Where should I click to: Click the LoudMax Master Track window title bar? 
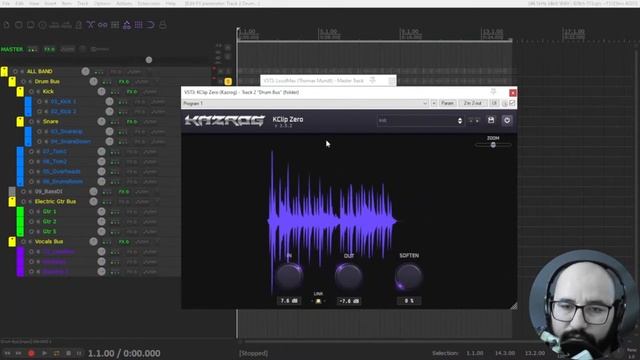(x=328, y=80)
